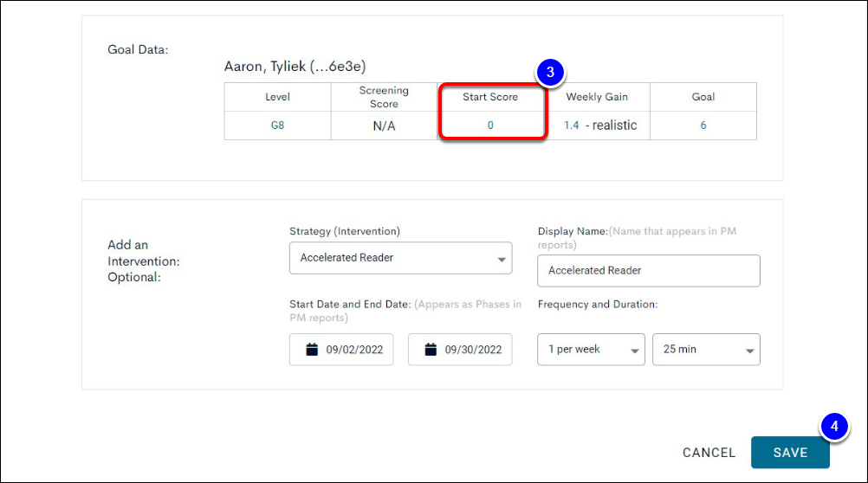Select the end date field 09/30/2022
This screenshot has height=483, width=868.
click(460, 349)
